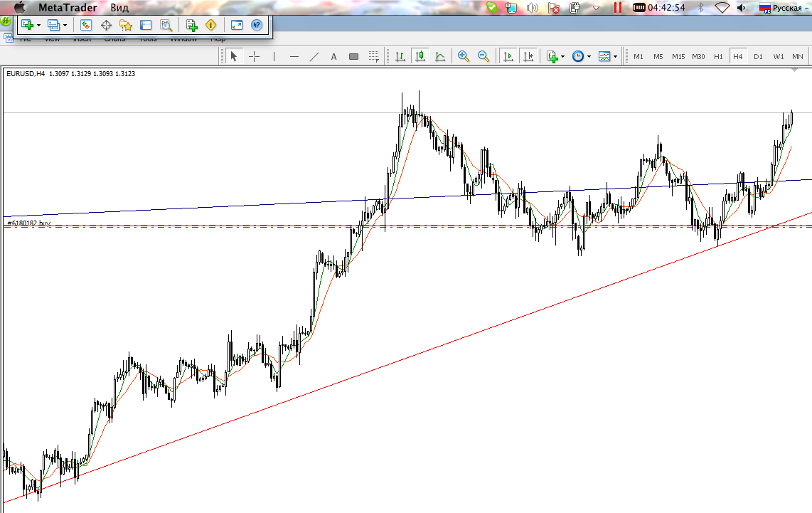Select the Horizontal Line drawing tool
This screenshot has width=812, height=513.
pos(294,56)
